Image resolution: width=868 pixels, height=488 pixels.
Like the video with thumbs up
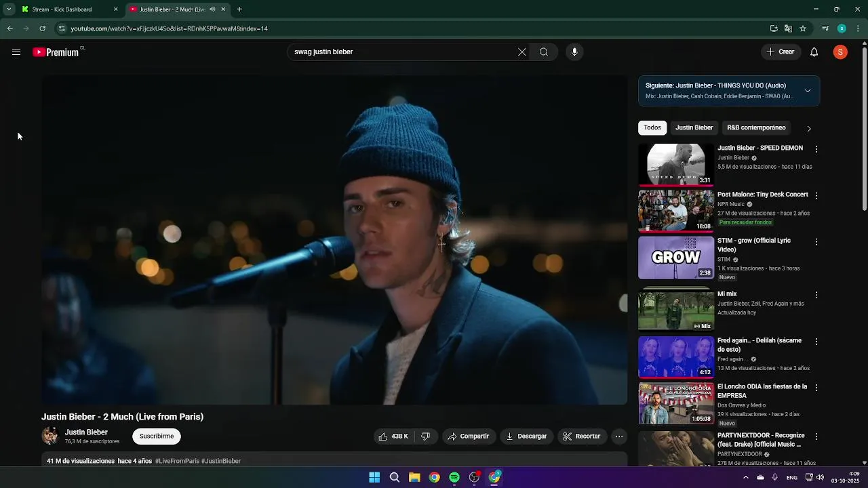click(393, 436)
